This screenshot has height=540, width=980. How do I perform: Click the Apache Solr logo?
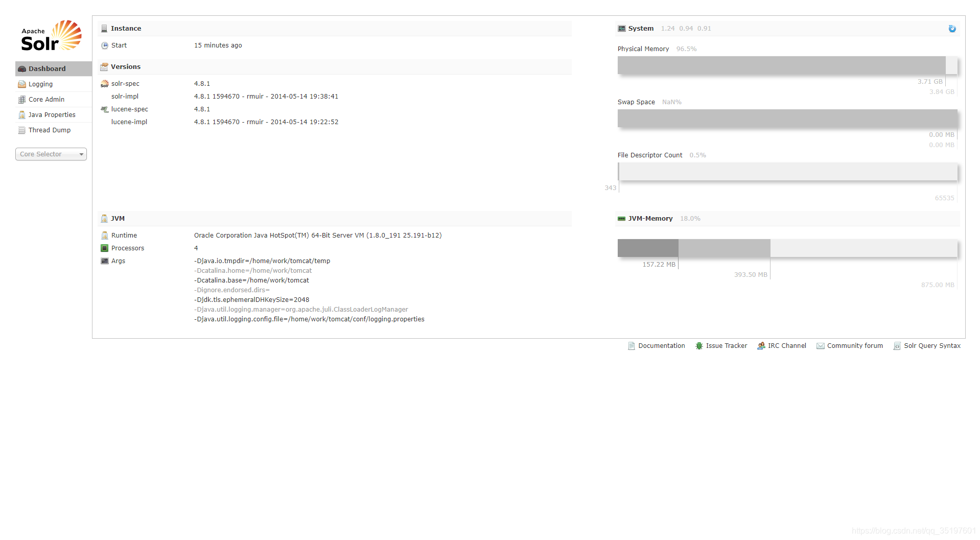click(x=51, y=36)
